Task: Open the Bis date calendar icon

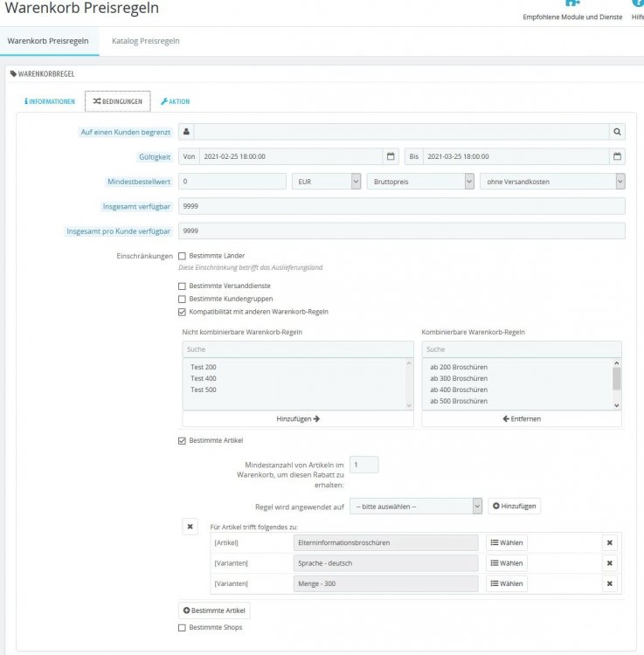Action: (617, 156)
